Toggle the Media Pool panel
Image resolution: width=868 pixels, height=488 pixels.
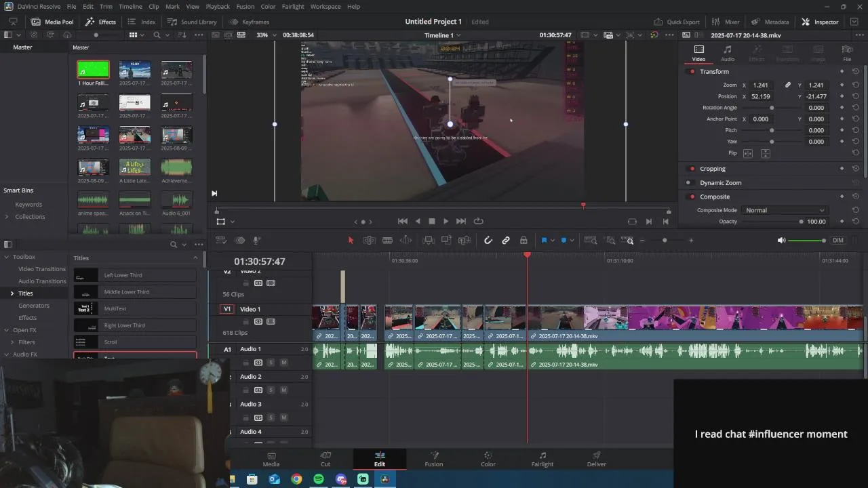52,22
